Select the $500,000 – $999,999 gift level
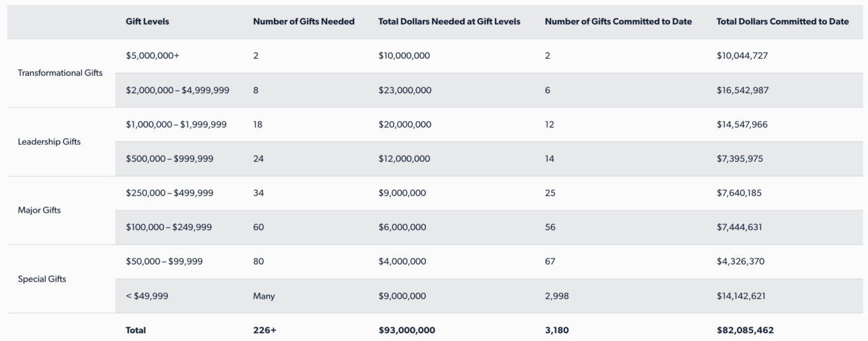This screenshot has height=341, width=868. [x=169, y=159]
